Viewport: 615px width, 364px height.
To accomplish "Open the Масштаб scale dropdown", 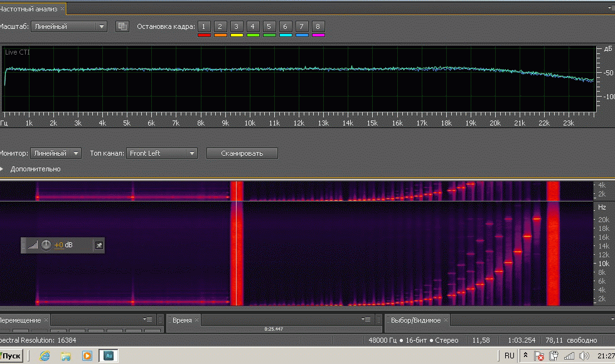I will tap(69, 26).
